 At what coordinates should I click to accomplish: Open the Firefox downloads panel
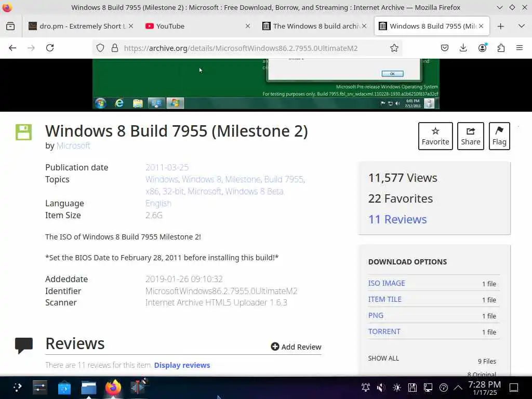[463, 48]
